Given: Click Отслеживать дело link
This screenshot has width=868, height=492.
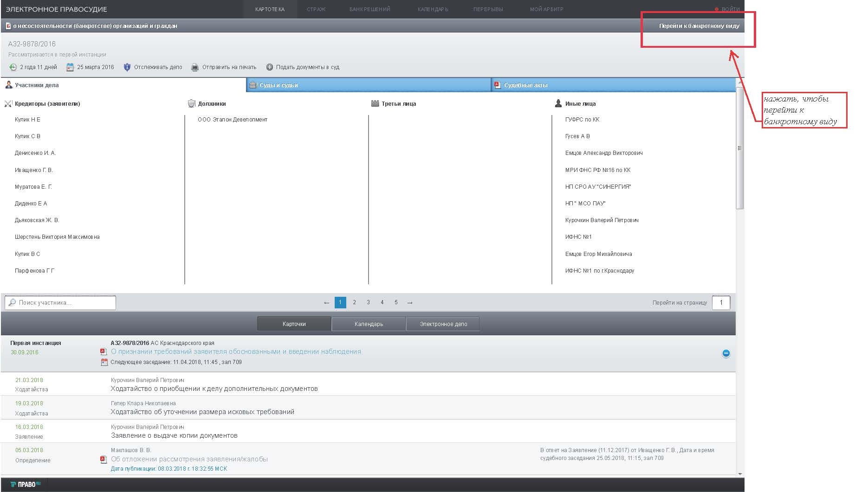Looking at the screenshot, I should tap(158, 67).
